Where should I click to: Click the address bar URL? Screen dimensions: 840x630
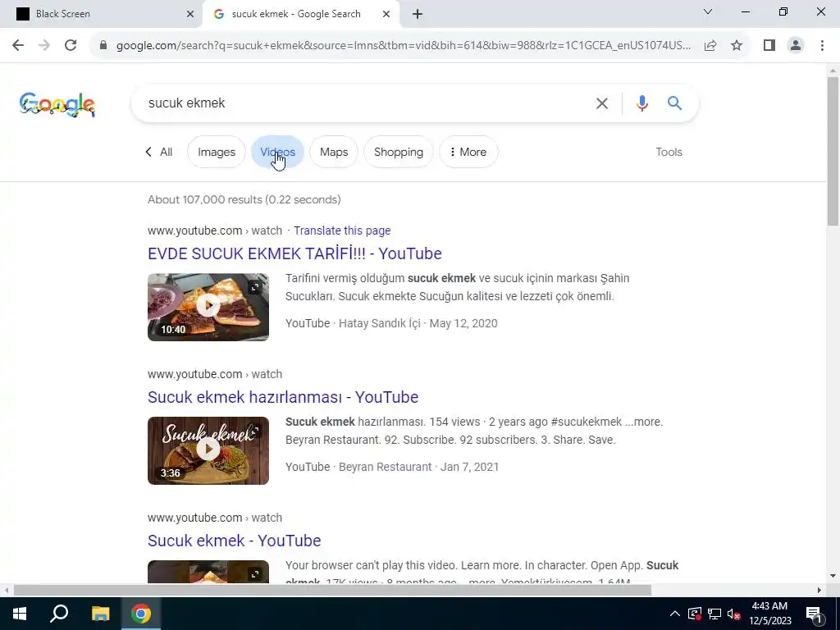click(x=404, y=45)
